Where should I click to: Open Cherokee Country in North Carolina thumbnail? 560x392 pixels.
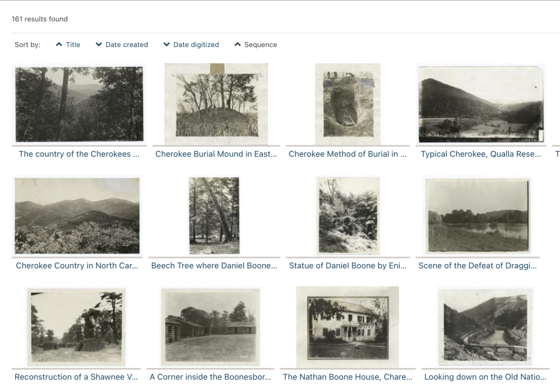pos(77,215)
